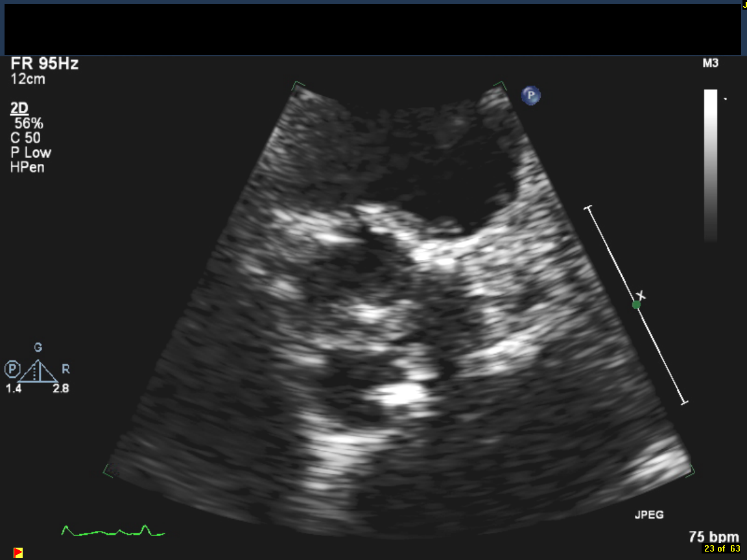Toggle the P Low persistence setting
Image resolution: width=747 pixels, height=560 pixels.
coord(30,153)
